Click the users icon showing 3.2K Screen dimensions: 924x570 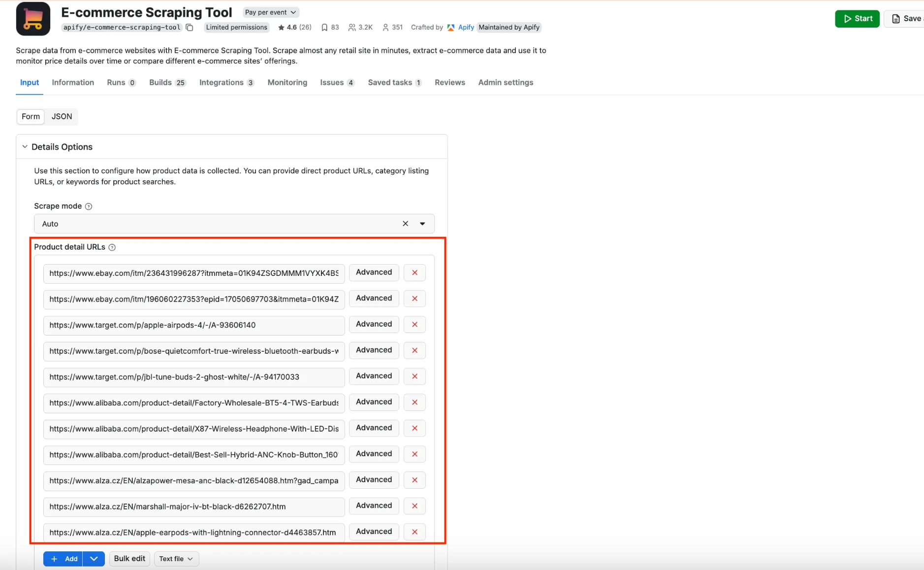point(351,27)
